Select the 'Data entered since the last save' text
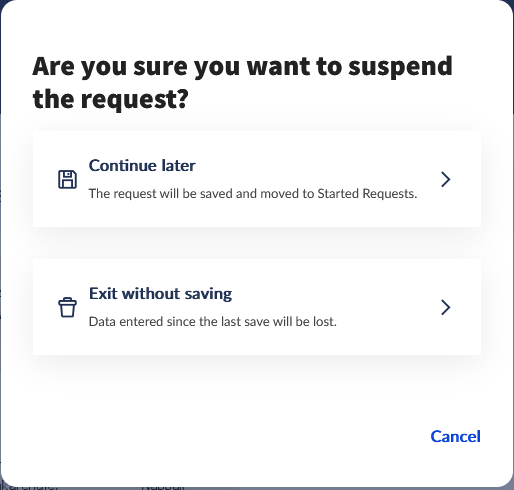This screenshot has width=514, height=490. (213, 322)
